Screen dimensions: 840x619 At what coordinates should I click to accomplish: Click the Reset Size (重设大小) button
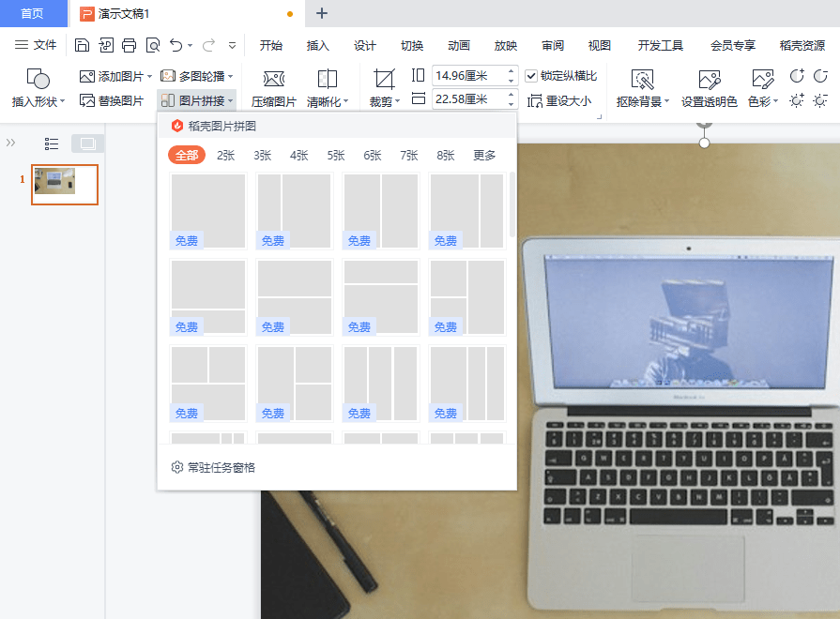tap(560, 100)
